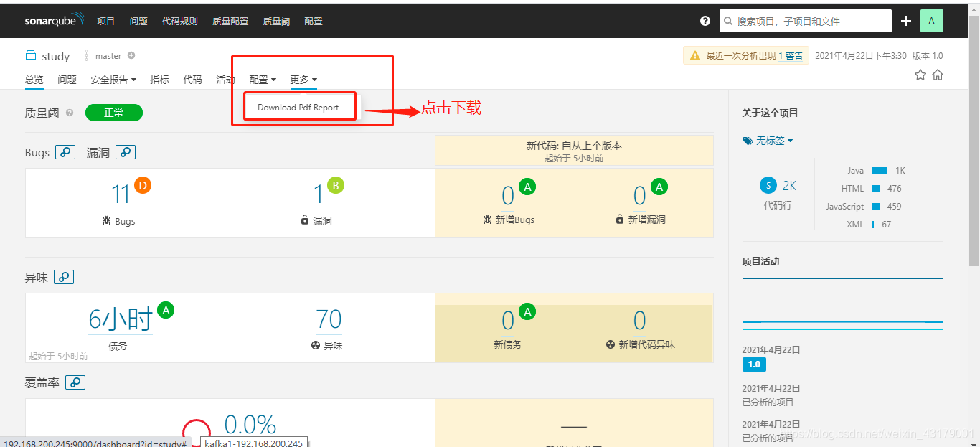The image size is (980, 447).
Task: Open the 覆盖率 measure link icon
Action: (x=75, y=382)
